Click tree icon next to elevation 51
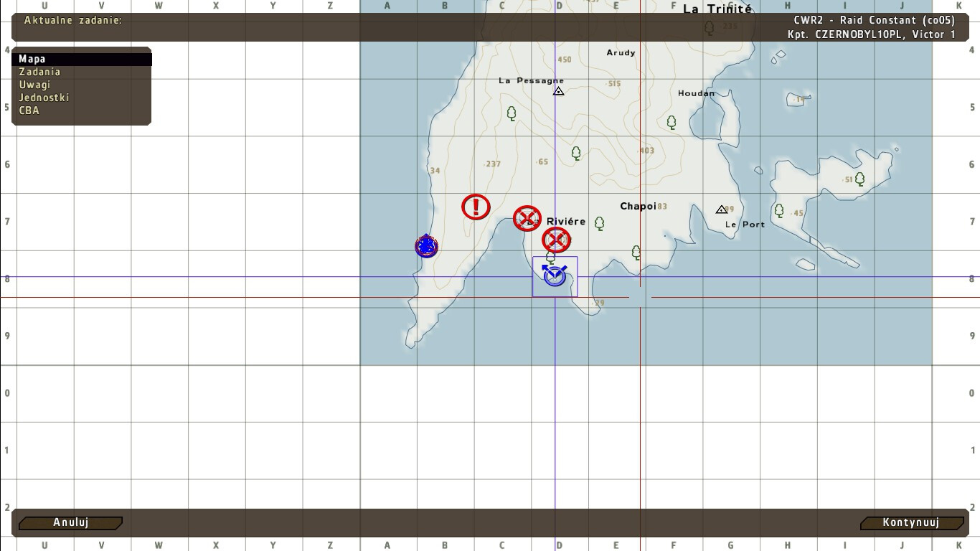 tap(859, 179)
